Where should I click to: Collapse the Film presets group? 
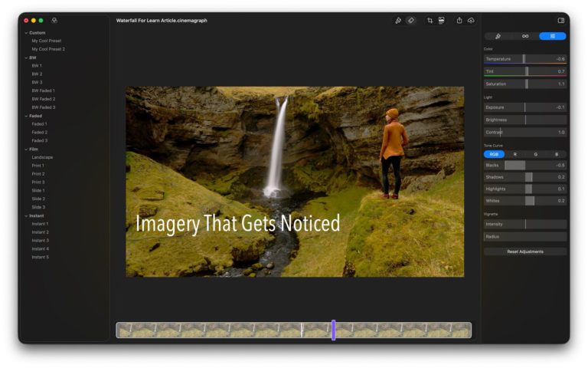[x=26, y=149]
